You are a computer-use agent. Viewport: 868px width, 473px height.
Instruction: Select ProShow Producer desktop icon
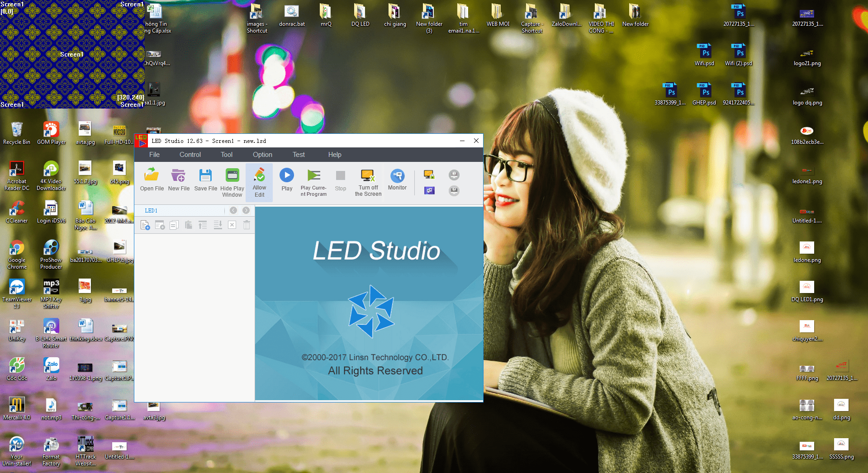(51, 255)
